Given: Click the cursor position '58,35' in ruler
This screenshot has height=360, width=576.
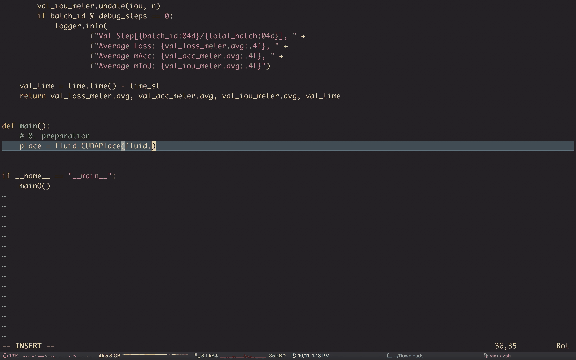Looking at the screenshot, I should (505, 346).
